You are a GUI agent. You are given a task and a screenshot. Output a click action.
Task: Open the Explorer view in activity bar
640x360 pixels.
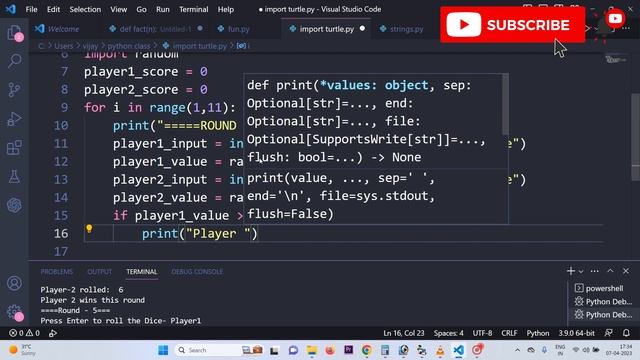(x=14, y=33)
